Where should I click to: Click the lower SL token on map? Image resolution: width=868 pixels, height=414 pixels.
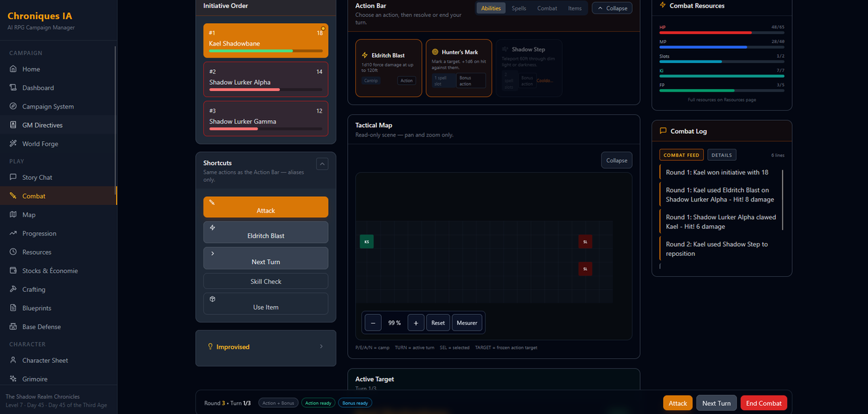pos(585,269)
